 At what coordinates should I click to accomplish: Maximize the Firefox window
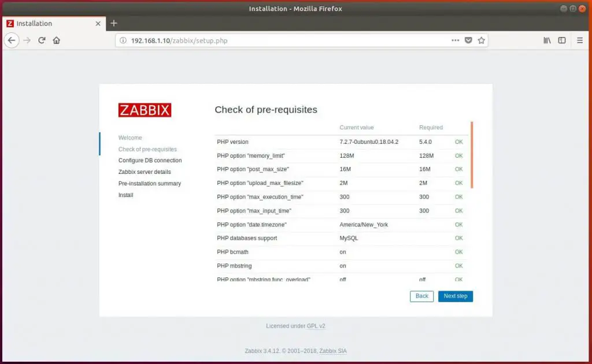[573, 9]
